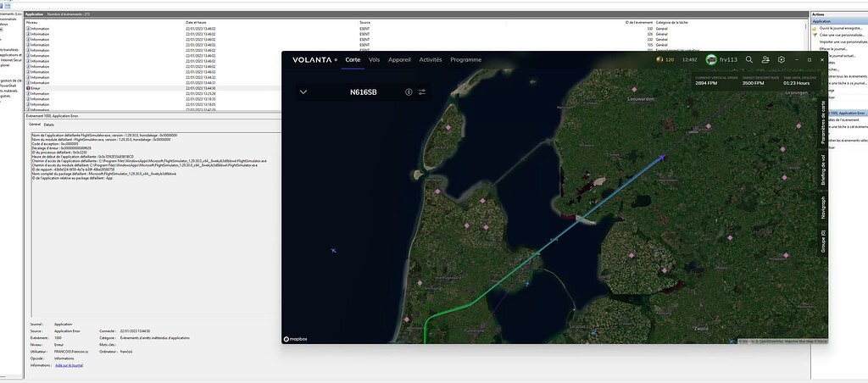Image resolution: width=868 pixels, height=383 pixels.
Task: Select the purple aircraft marker near Leeuwarden route
Action: tap(662, 158)
